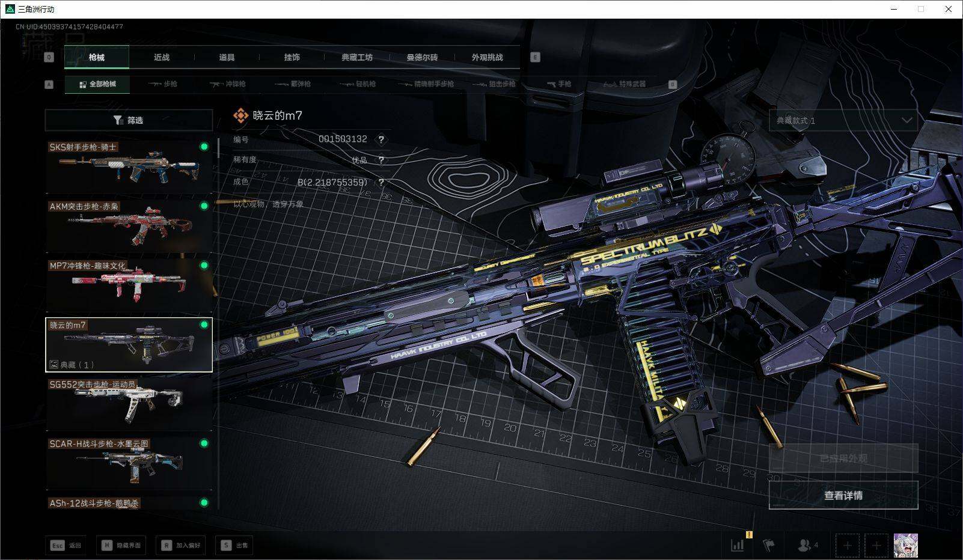Click green status dot on 晓云的m7
This screenshot has width=963, height=560.
pyautogui.click(x=204, y=324)
